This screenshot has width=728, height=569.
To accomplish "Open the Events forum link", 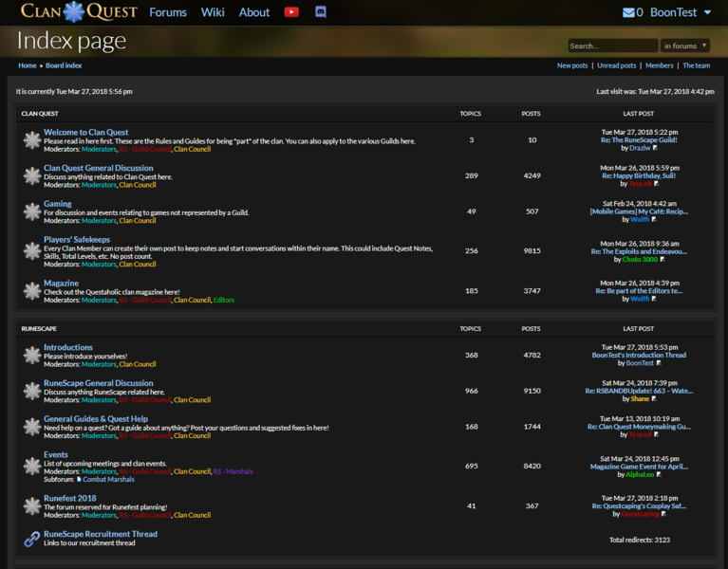I will tap(56, 454).
